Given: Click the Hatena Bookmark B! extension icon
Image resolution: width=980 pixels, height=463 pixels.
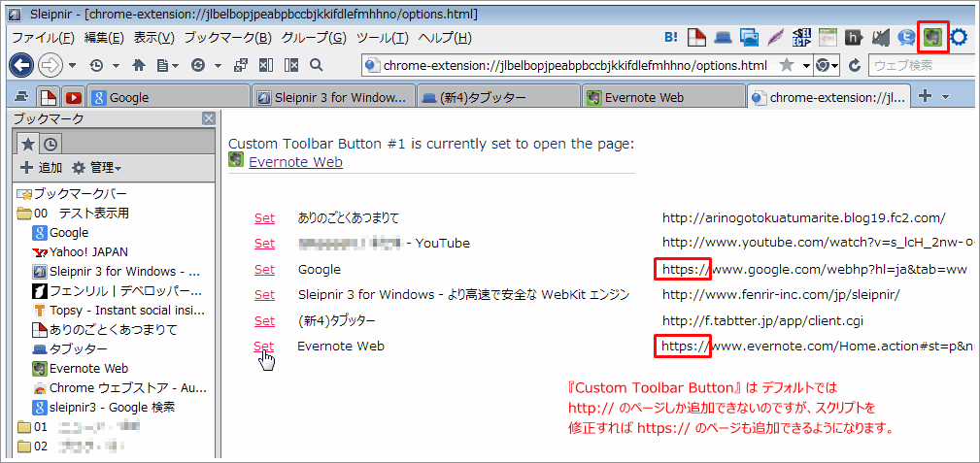Looking at the screenshot, I should click(670, 38).
